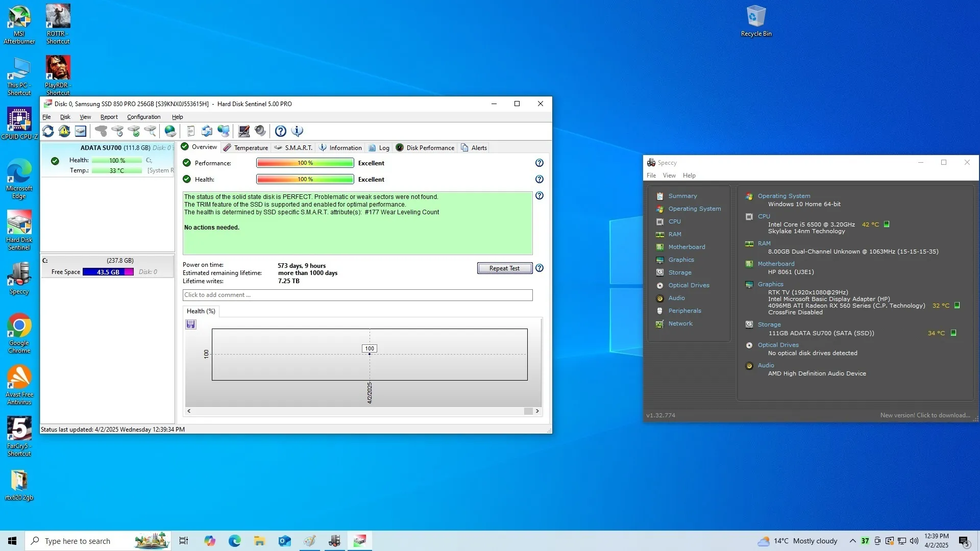This screenshot has width=980, height=551.
Task: Select Storage in Speccy sidebar
Action: click(x=680, y=272)
